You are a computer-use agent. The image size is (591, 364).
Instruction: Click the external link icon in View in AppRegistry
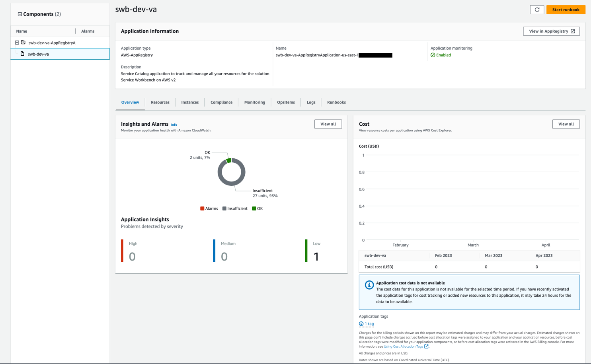click(x=573, y=31)
